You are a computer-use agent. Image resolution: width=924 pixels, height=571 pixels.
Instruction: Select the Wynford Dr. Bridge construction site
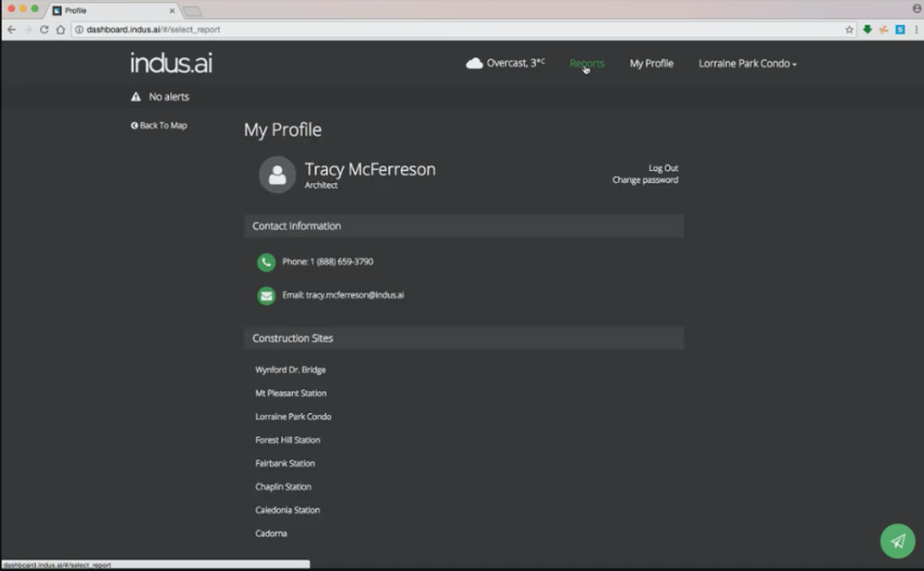pyautogui.click(x=290, y=370)
